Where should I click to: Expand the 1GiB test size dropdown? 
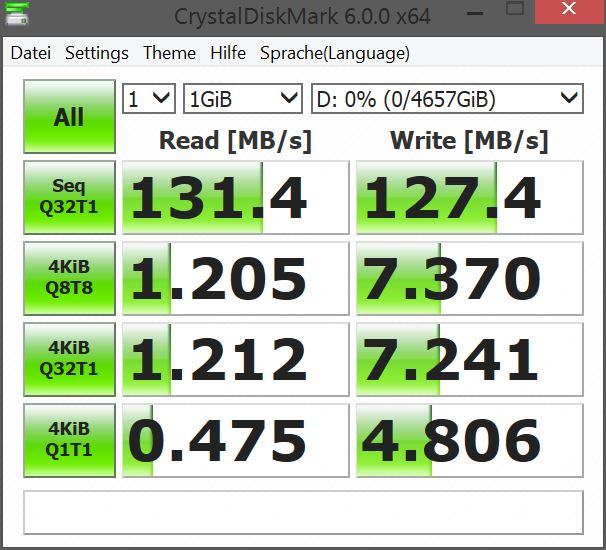(243, 99)
